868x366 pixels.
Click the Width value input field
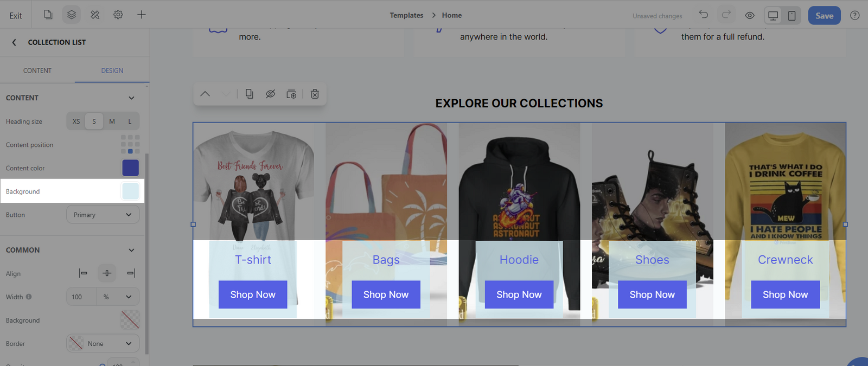[x=81, y=297]
